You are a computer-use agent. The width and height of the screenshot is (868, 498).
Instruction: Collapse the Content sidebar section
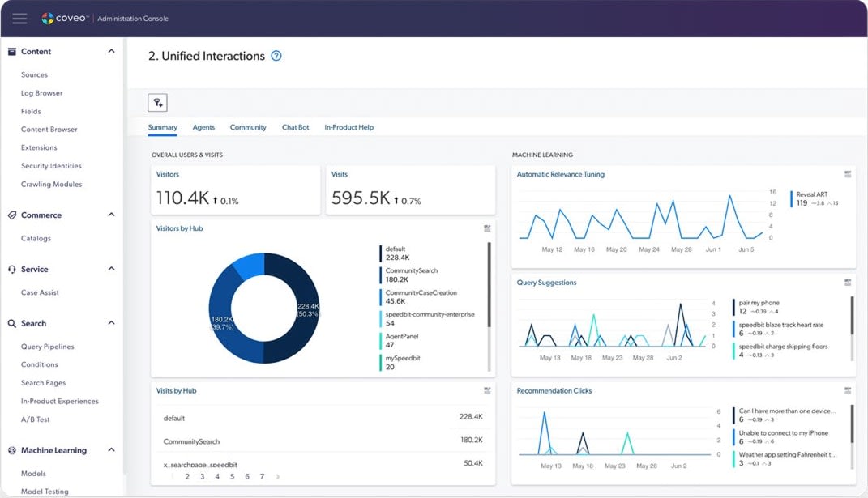111,52
